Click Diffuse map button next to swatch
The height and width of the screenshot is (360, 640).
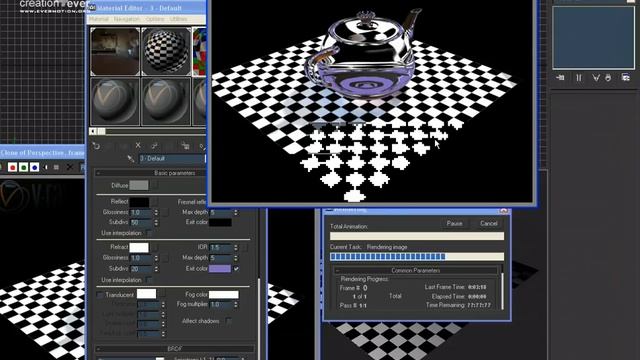[x=154, y=185]
